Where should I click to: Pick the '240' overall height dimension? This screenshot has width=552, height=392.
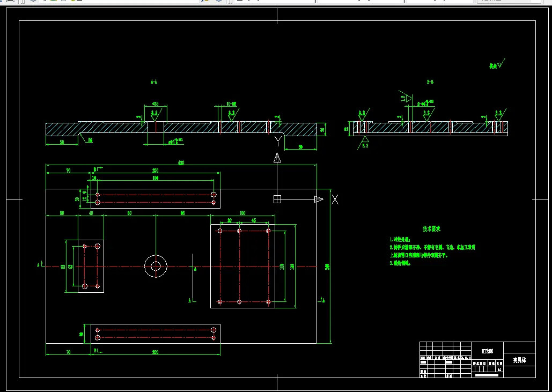point(327,267)
